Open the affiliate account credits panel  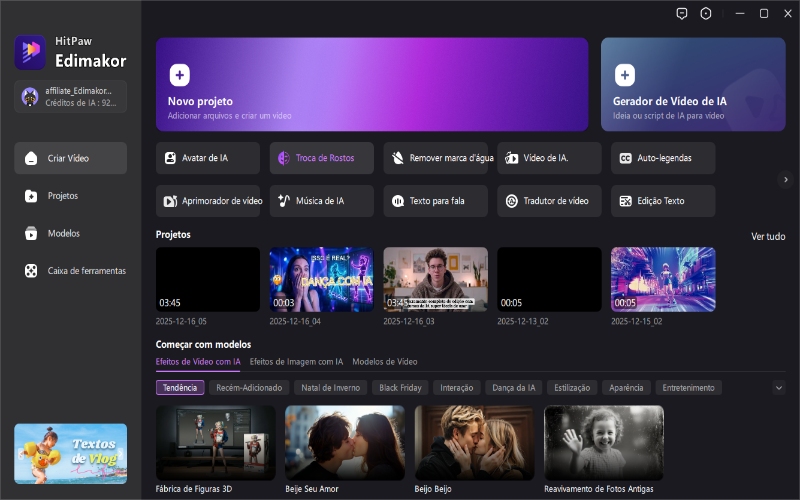pos(70,96)
